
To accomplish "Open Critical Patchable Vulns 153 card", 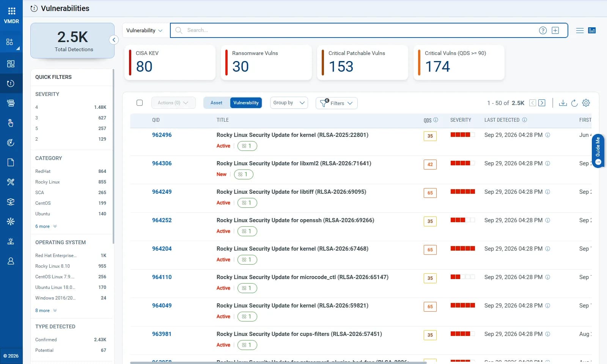I will coord(363,63).
